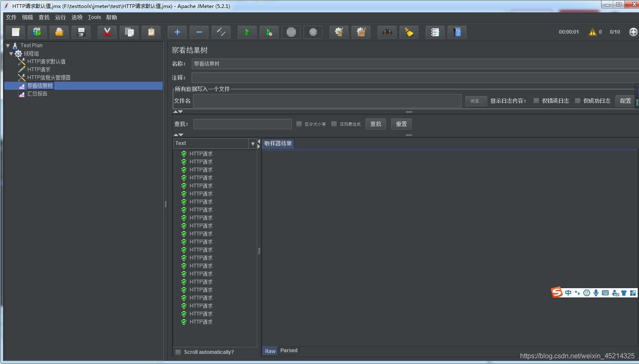Screen dimensions: 639x364
Task: Switch to the Parsed tab
Action: click(289, 351)
